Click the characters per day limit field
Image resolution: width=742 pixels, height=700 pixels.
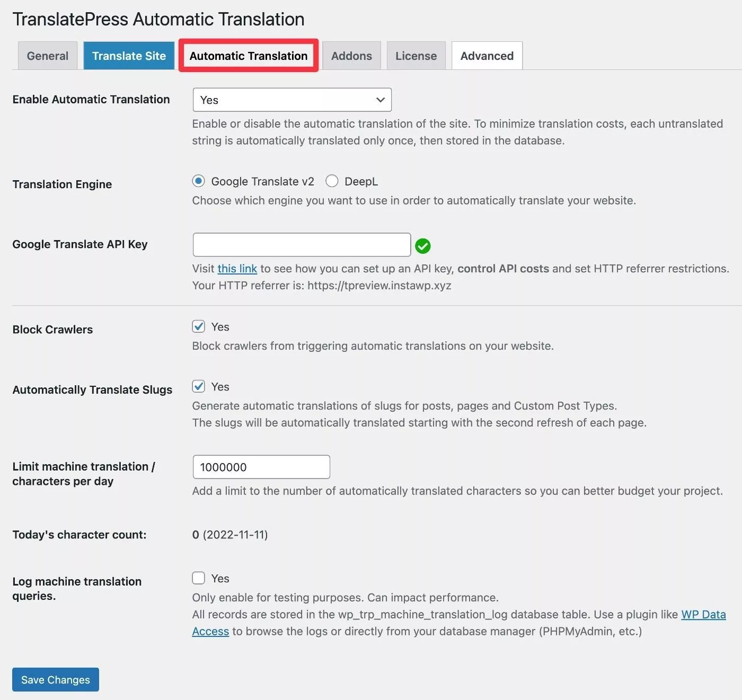click(x=261, y=467)
